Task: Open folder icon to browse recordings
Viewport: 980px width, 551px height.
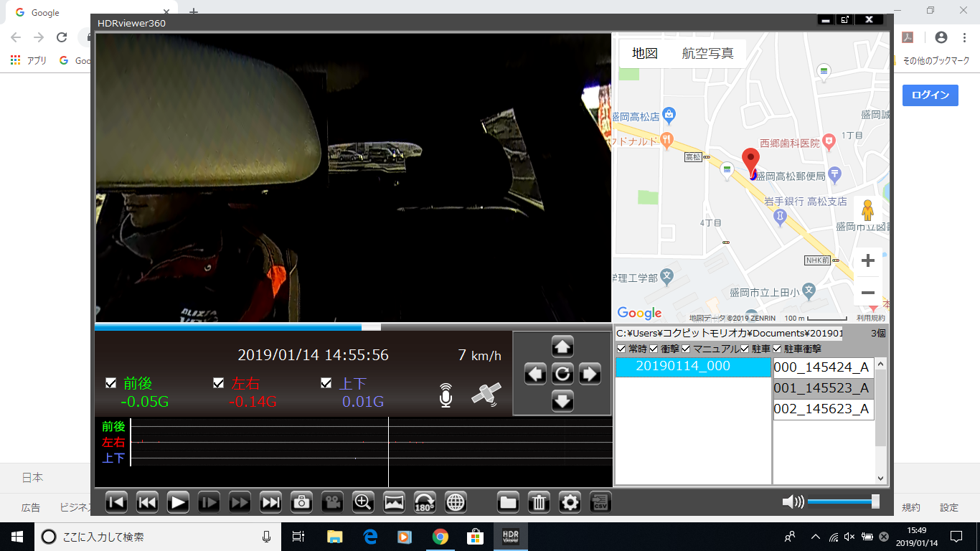Action: pos(508,501)
